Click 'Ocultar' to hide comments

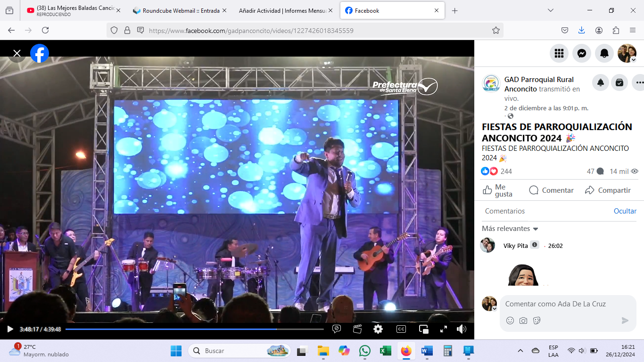[x=625, y=211]
